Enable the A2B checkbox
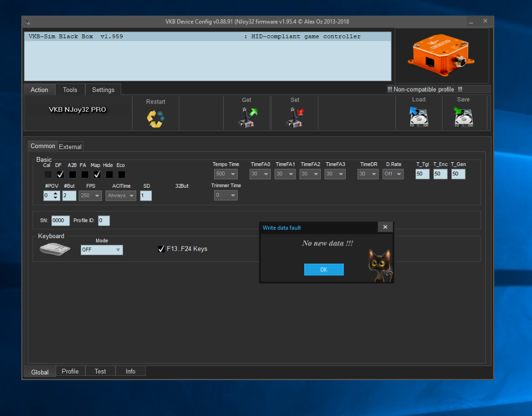Screen dimensions: 532x416 click(x=72, y=174)
